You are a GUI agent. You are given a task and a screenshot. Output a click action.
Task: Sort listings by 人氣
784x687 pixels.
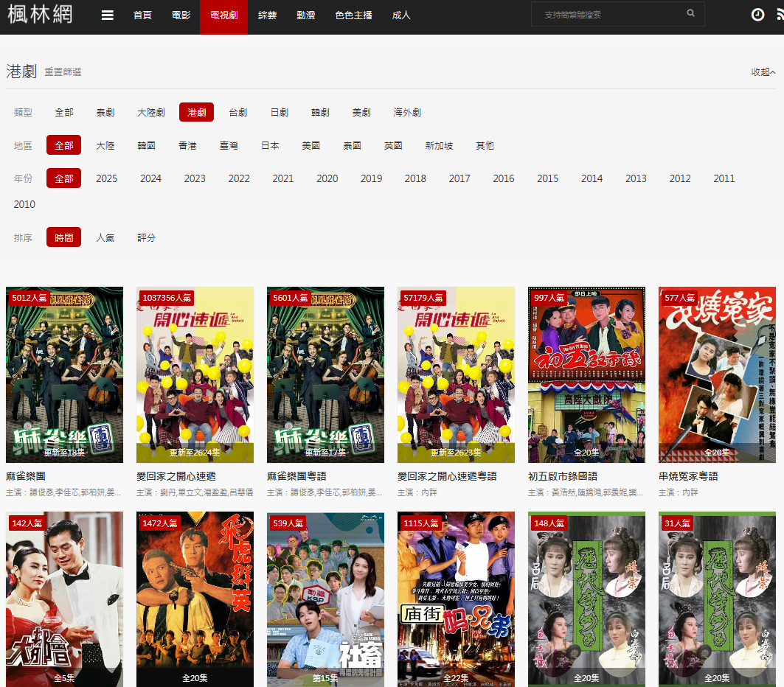[105, 237]
